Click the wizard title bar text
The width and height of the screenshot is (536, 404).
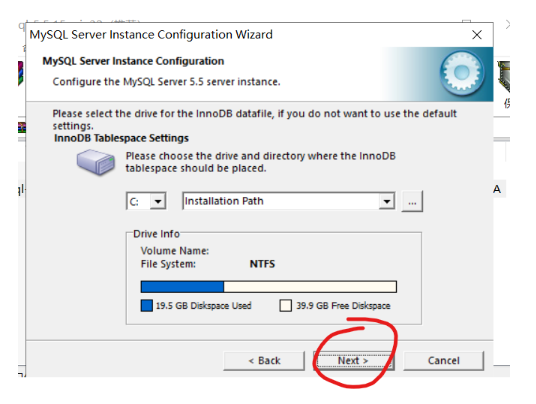[151, 35]
